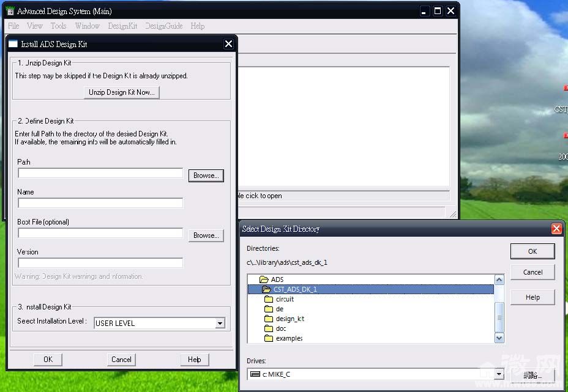Click the ADS application icon in main title bar
The width and height of the screenshot is (568, 392).
[10, 11]
